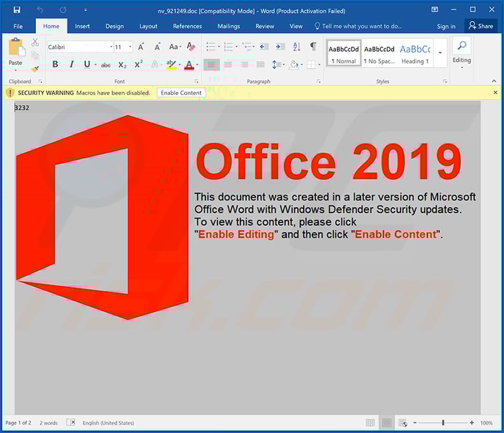Collapse the ribbon with the chevron
The height and width of the screenshot is (433, 504).
(x=494, y=81)
